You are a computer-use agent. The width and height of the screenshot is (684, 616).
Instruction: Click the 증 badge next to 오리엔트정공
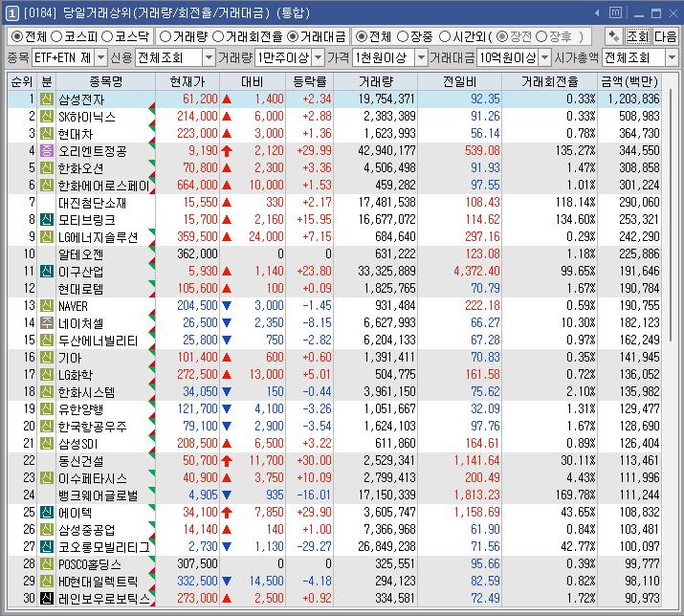coord(47,151)
